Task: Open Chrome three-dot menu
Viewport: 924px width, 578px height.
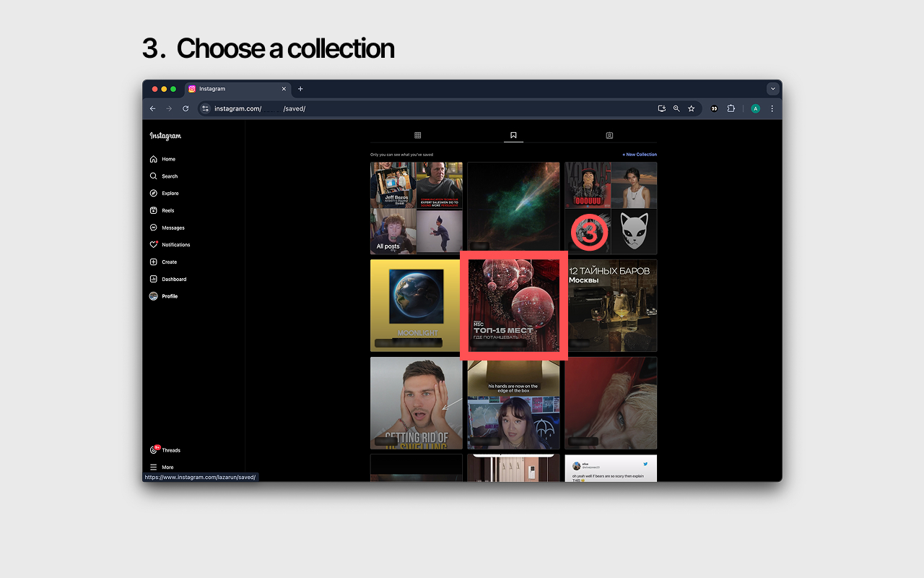Action: pos(772,108)
